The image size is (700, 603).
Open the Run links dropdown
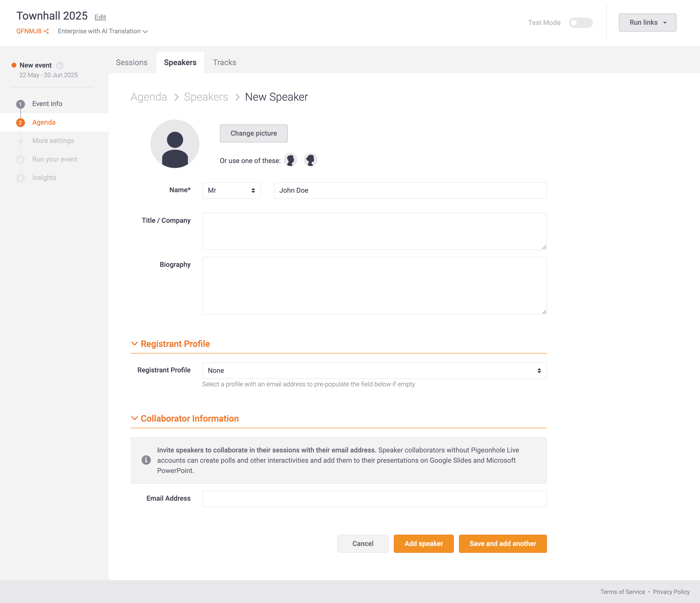[x=647, y=23]
